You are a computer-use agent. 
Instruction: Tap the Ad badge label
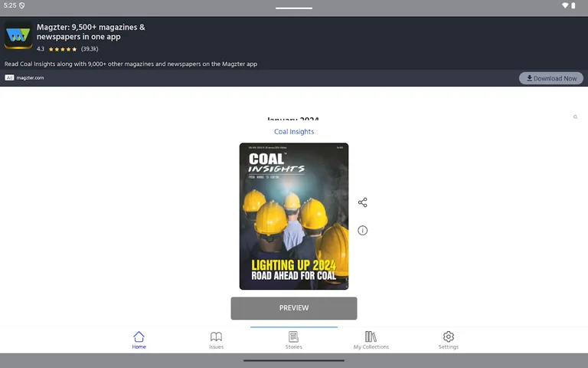[9, 77]
